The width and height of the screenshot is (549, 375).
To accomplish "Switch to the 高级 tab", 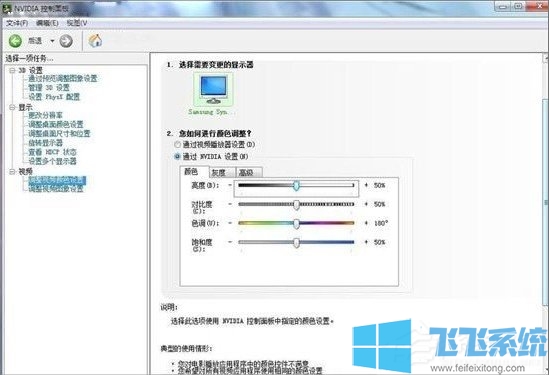I will click(x=249, y=173).
